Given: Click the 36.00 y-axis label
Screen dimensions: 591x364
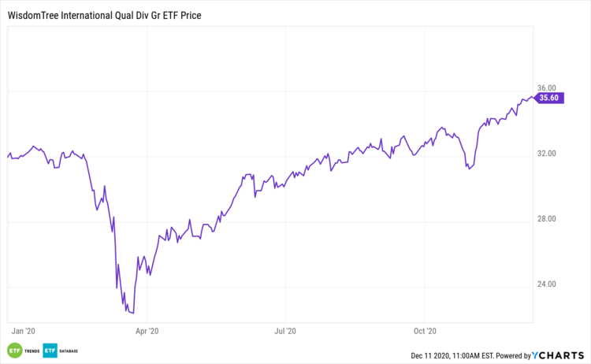Looking at the screenshot, I should pyautogui.click(x=547, y=88).
